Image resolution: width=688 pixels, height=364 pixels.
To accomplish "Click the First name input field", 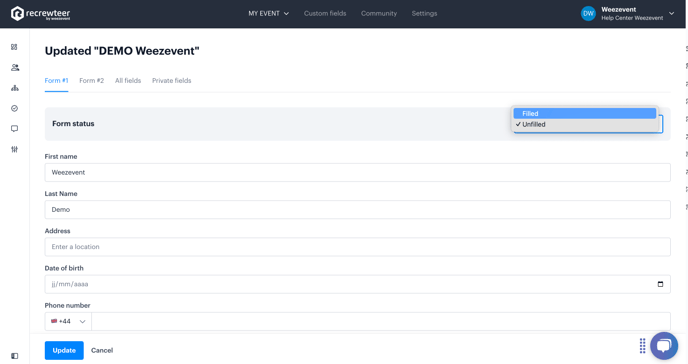I will (358, 172).
